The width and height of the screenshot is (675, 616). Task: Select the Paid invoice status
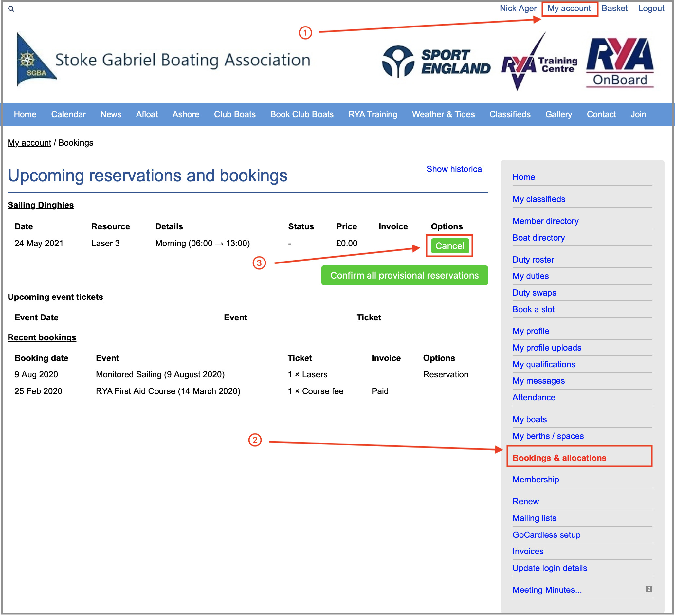pos(380,391)
